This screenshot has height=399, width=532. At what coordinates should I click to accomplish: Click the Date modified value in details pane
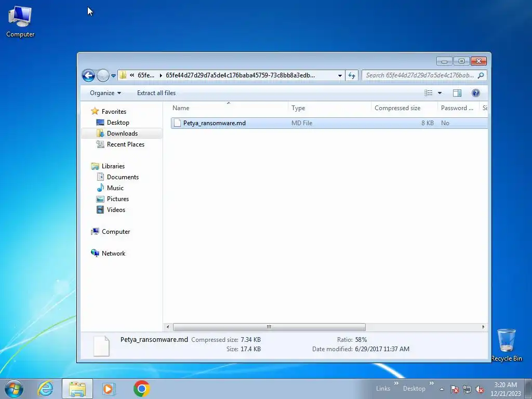point(382,349)
